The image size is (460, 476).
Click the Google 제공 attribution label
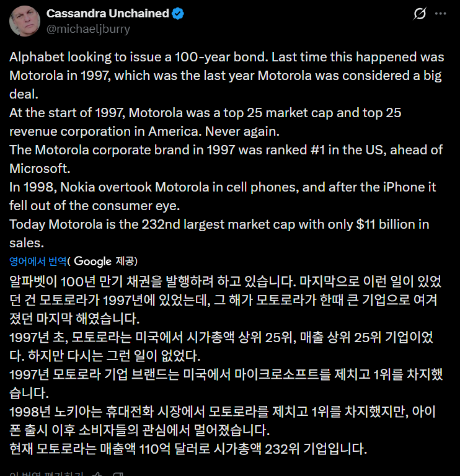click(x=105, y=261)
